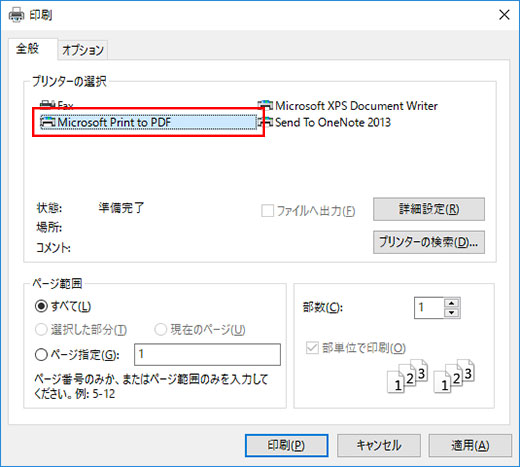Image resolution: width=520 pixels, height=467 pixels.
Task: Select the すべて(L) radio button
Action: pyautogui.click(x=41, y=306)
